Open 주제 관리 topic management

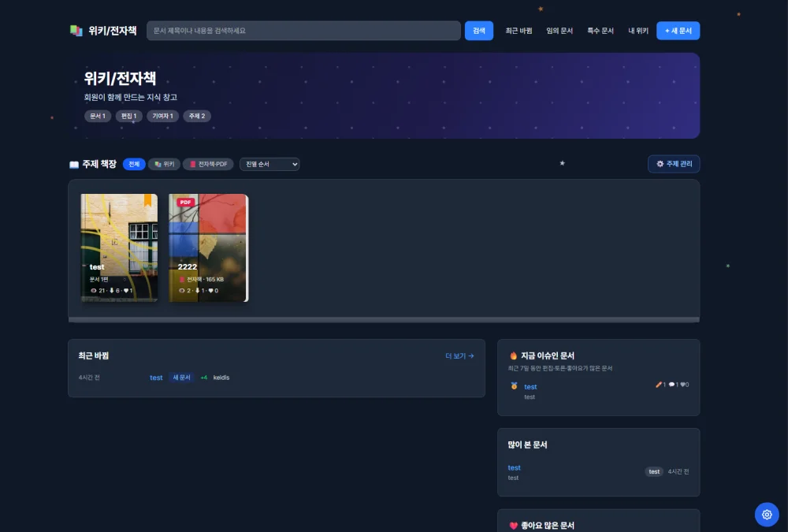674,164
